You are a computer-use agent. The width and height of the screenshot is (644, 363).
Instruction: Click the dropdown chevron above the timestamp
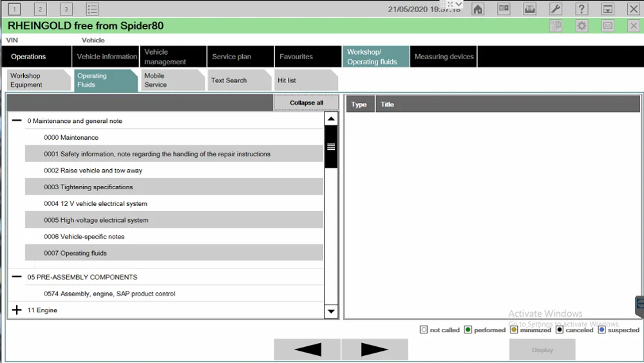459,4
